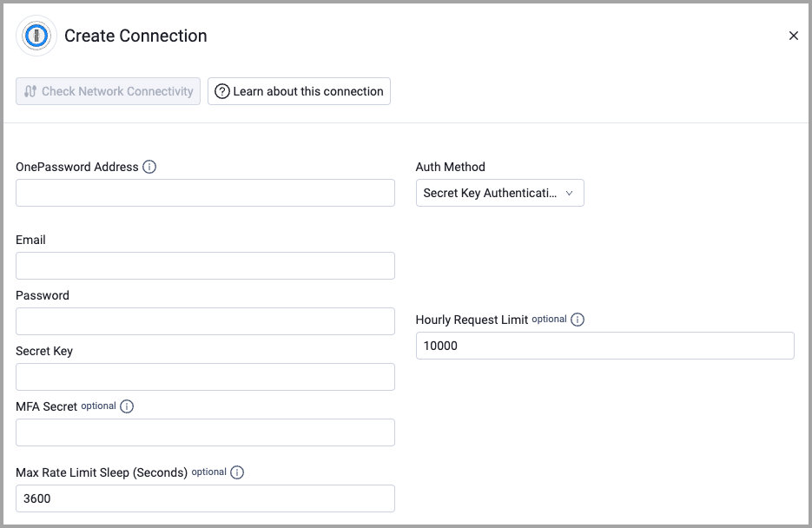Click the MFA Secret label text
812x528 pixels.
point(47,406)
